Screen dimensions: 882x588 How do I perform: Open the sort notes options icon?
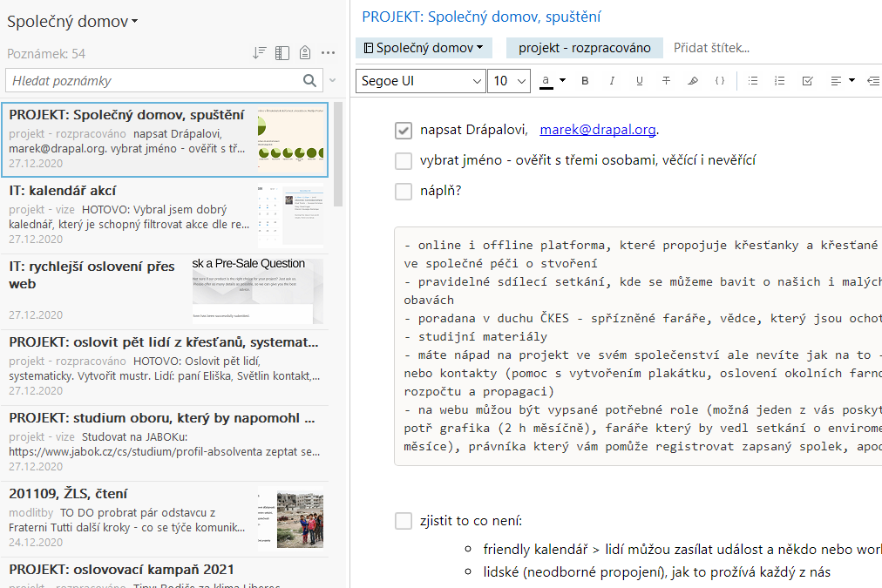click(x=259, y=53)
